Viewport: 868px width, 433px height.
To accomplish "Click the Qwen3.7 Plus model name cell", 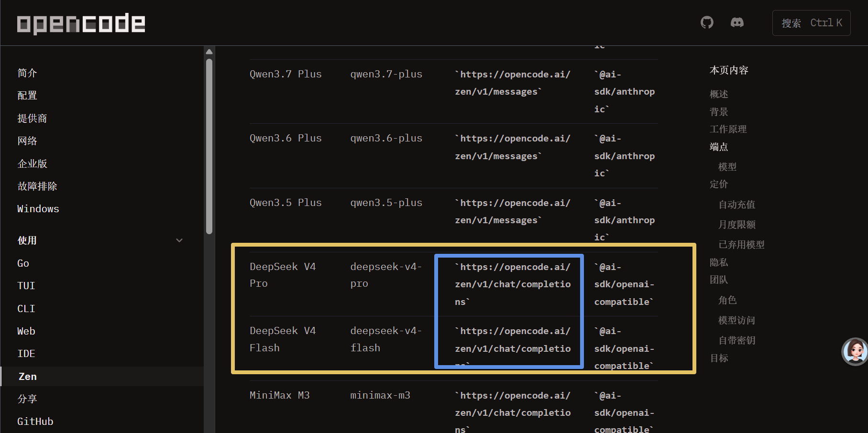I will (286, 74).
